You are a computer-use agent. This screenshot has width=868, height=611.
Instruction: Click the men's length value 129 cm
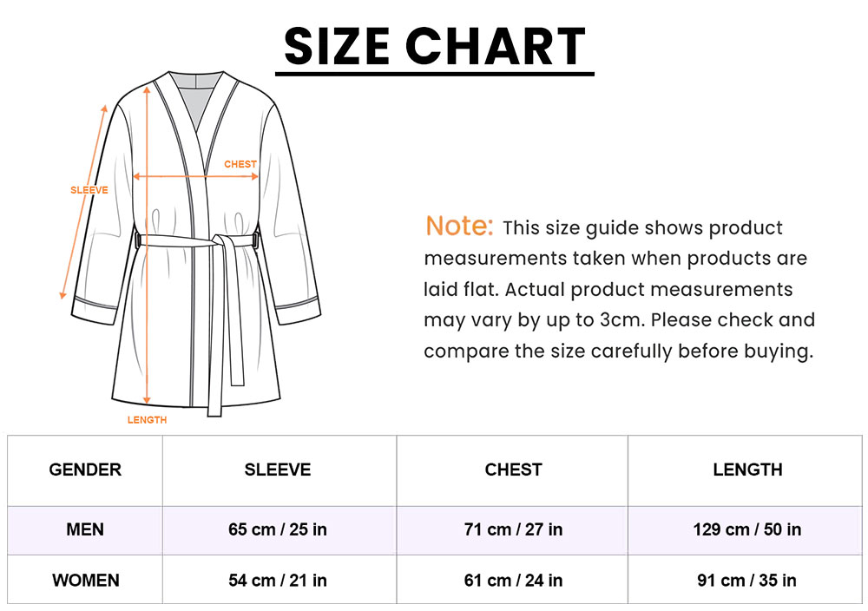tap(747, 529)
